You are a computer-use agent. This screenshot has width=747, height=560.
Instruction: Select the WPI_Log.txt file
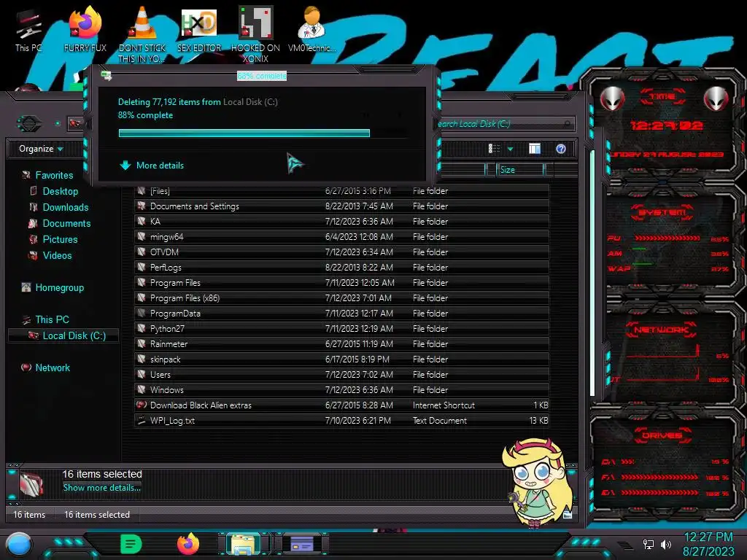(x=341, y=421)
